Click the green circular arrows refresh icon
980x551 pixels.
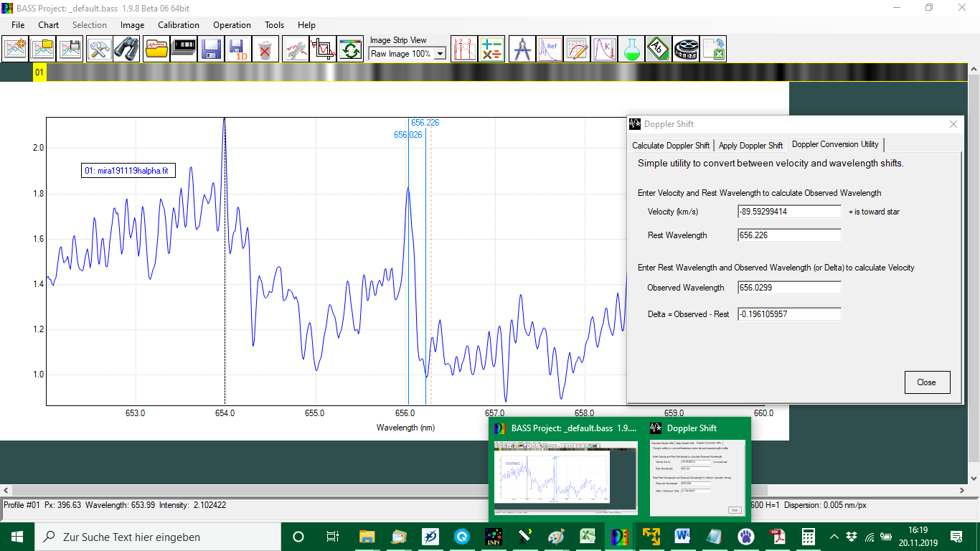tap(350, 49)
